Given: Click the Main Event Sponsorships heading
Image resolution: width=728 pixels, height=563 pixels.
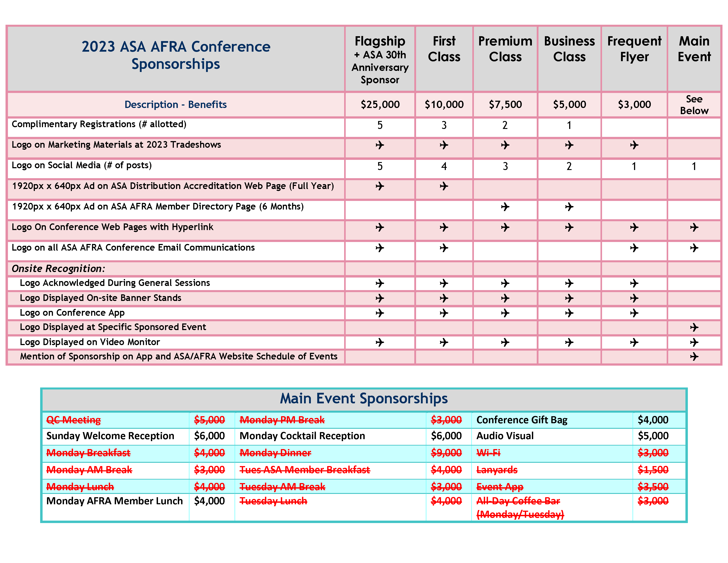Looking at the screenshot, I should pos(364,398).
